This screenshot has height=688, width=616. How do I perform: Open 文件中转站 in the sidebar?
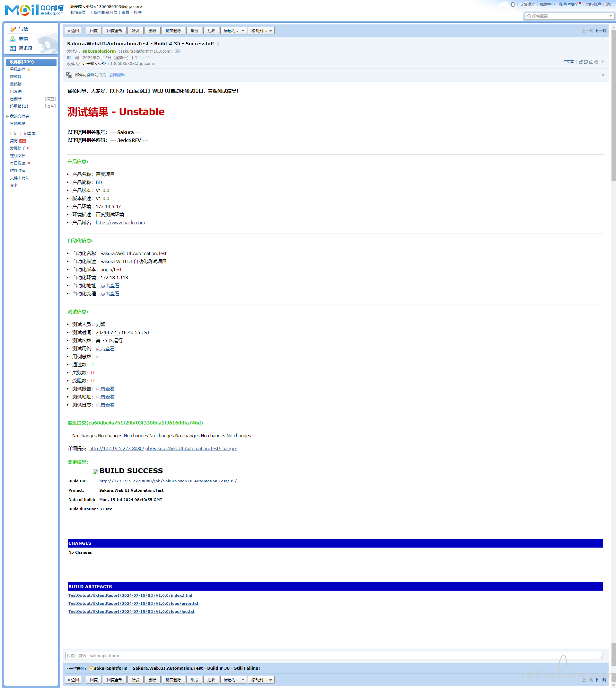(20, 178)
